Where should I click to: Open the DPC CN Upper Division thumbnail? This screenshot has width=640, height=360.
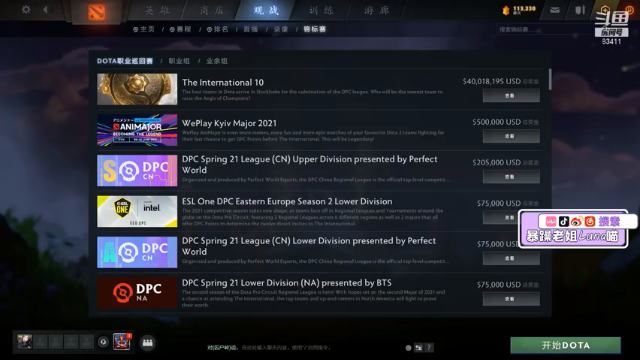(137, 171)
